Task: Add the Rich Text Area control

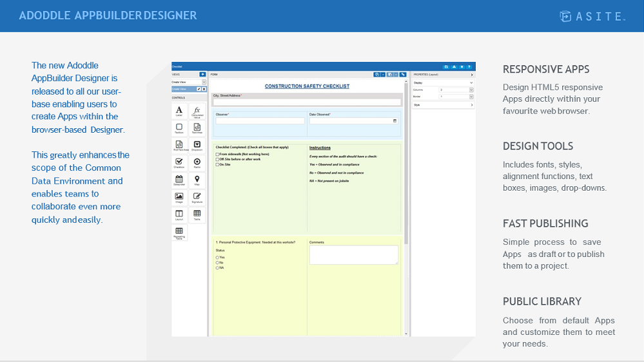Action: (179, 146)
